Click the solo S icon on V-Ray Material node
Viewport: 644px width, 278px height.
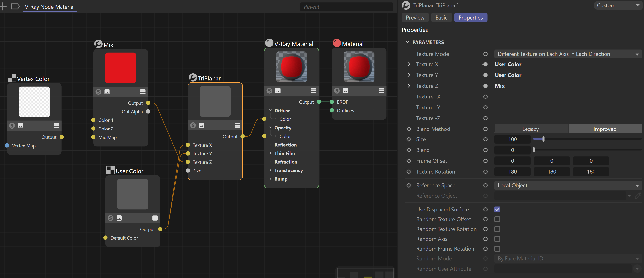tap(269, 91)
